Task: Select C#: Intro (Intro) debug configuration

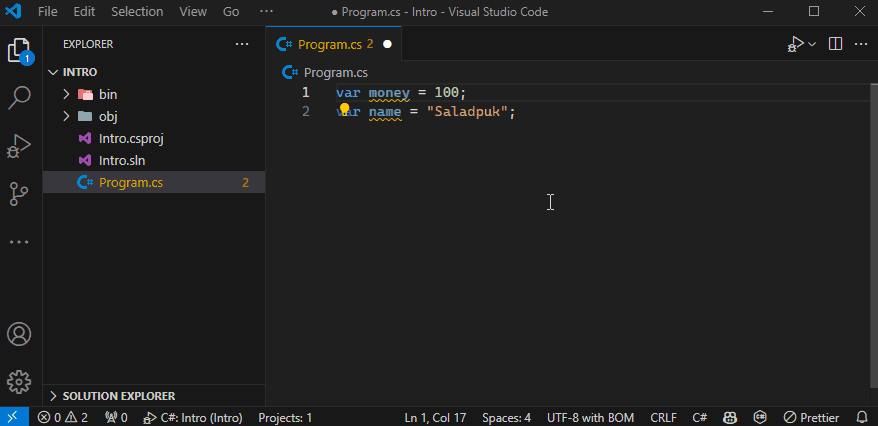Action: pyautogui.click(x=193, y=418)
